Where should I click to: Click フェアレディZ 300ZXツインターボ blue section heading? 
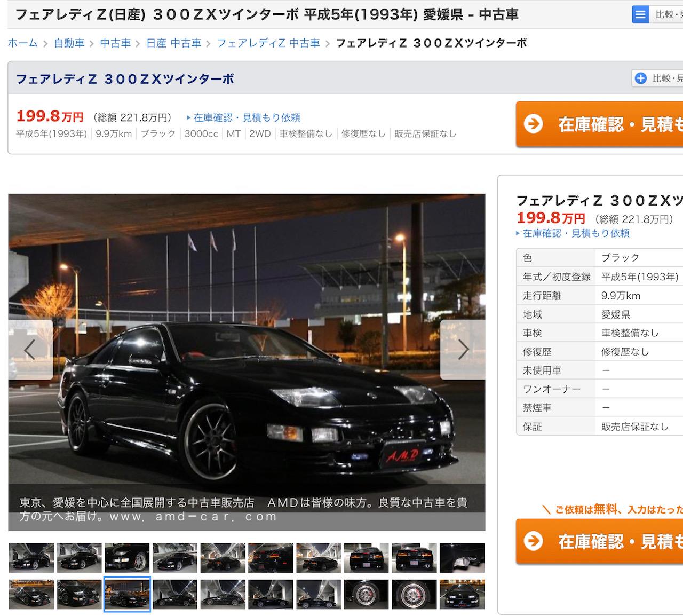[125, 79]
